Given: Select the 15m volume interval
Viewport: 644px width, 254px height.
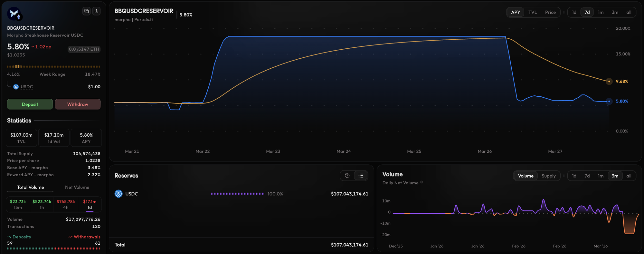Looking at the screenshot, I should (18, 204).
